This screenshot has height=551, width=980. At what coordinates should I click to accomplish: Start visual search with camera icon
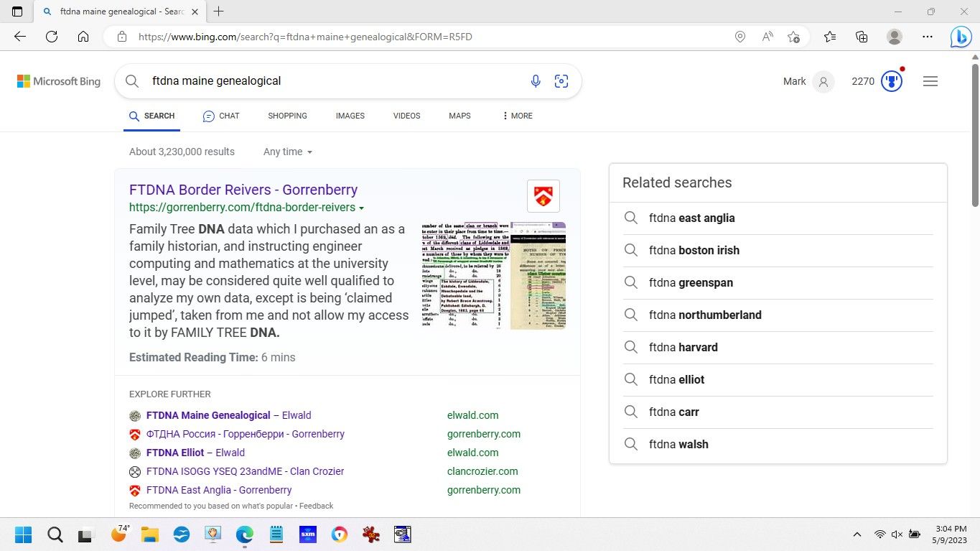561,81
